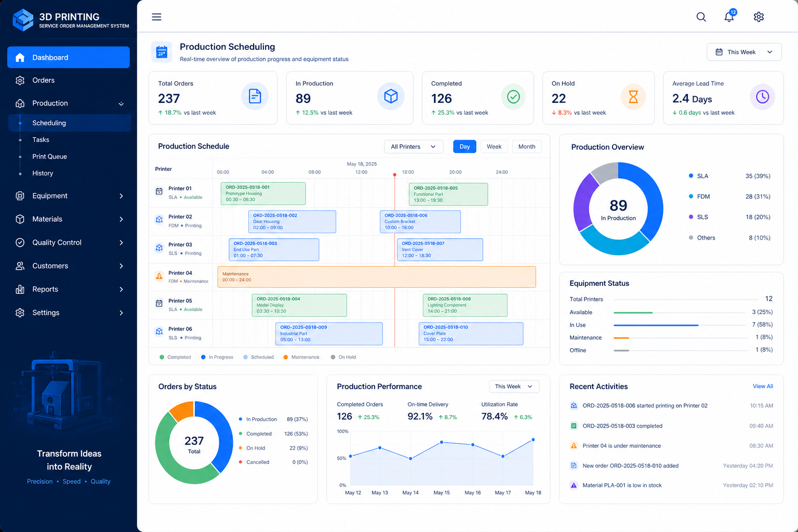Screen dimensions: 798x532
Task: Open Scheduling submenu item
Action: pos(70,123)
